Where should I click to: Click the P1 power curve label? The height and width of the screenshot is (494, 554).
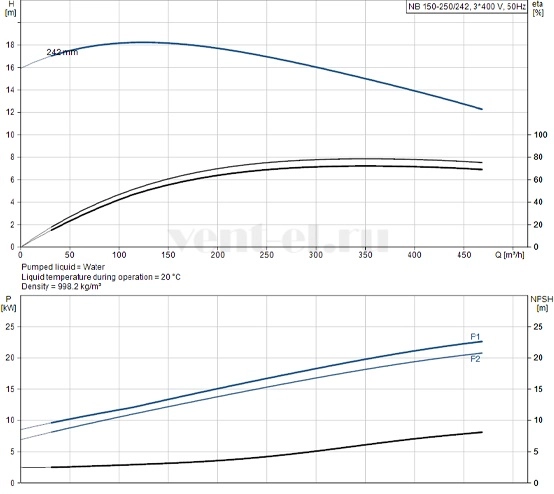tap(475, 337)
